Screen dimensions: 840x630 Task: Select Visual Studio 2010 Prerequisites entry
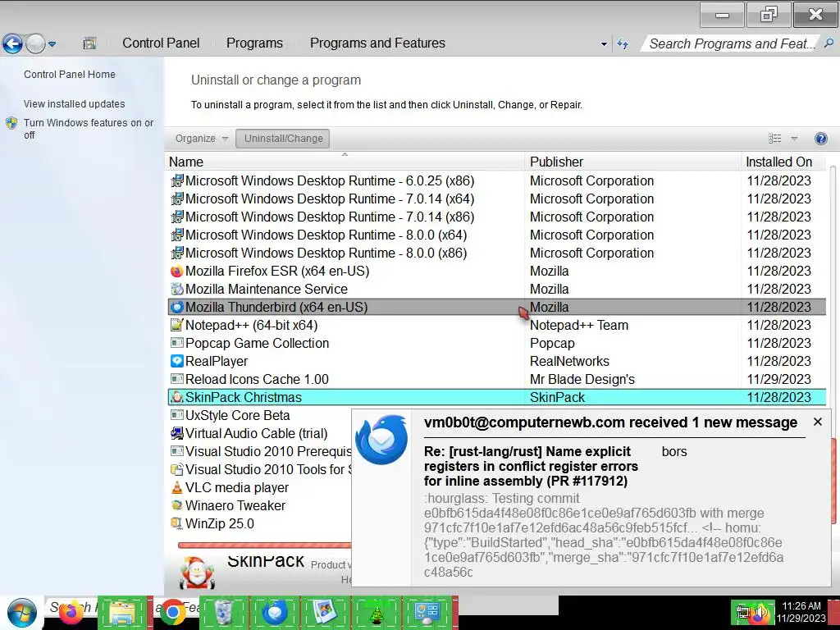click(x=260, y=452)
